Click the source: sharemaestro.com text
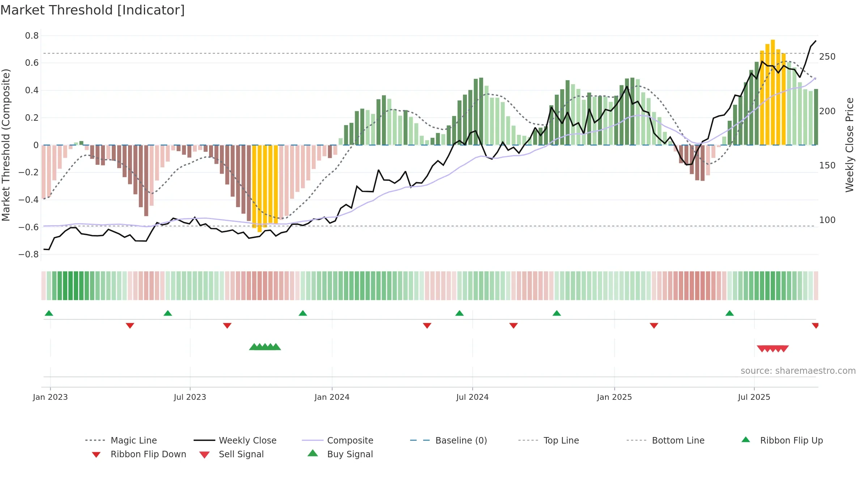This screenshot has width=868, height=488. pos(798,371)
